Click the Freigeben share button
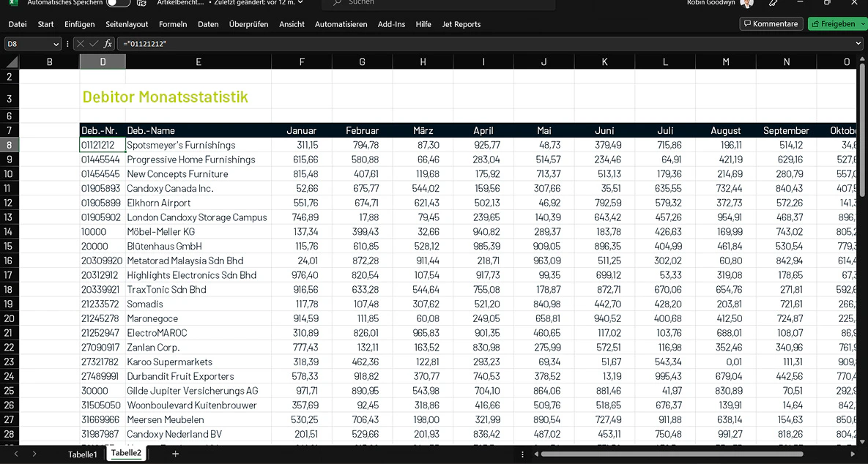868x464 pixels. [832, 23]
